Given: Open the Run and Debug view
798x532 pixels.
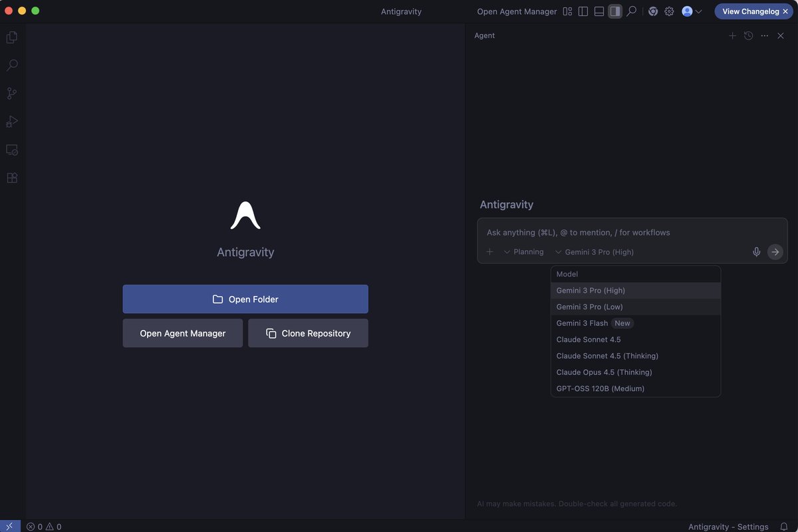Looking at the screenshot, I should pyautogui.click(x=12, y=122).
